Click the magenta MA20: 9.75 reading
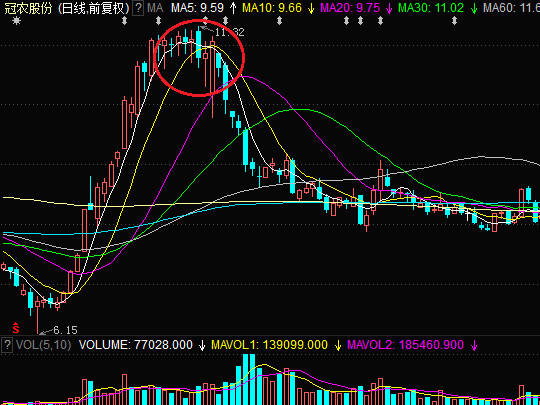 (x=350, y=8)
